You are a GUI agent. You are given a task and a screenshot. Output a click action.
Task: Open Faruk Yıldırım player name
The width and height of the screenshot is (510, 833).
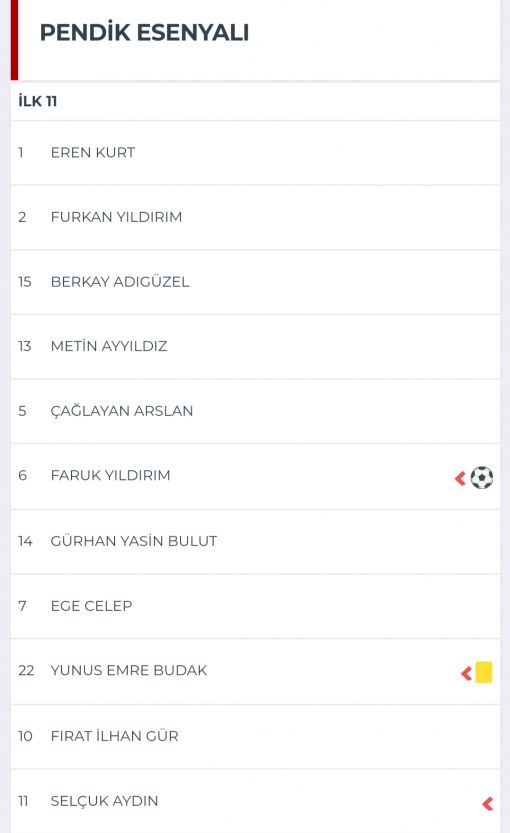[110, 475]
